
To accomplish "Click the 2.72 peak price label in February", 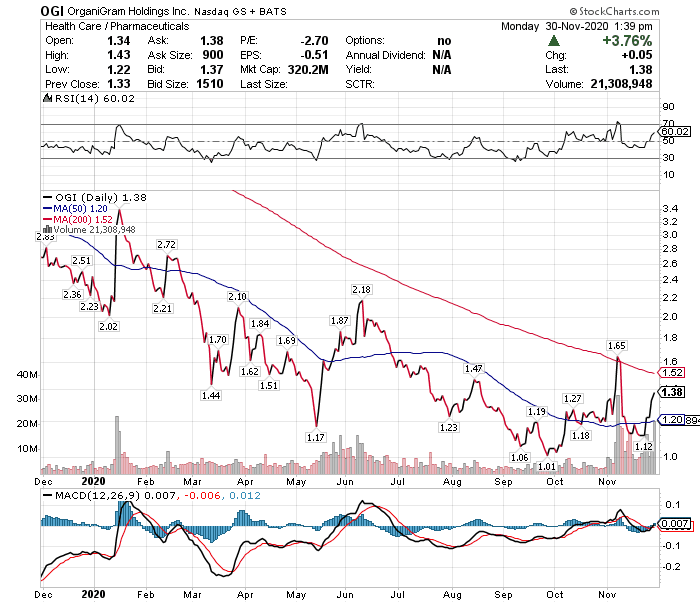I will [166, 245].
